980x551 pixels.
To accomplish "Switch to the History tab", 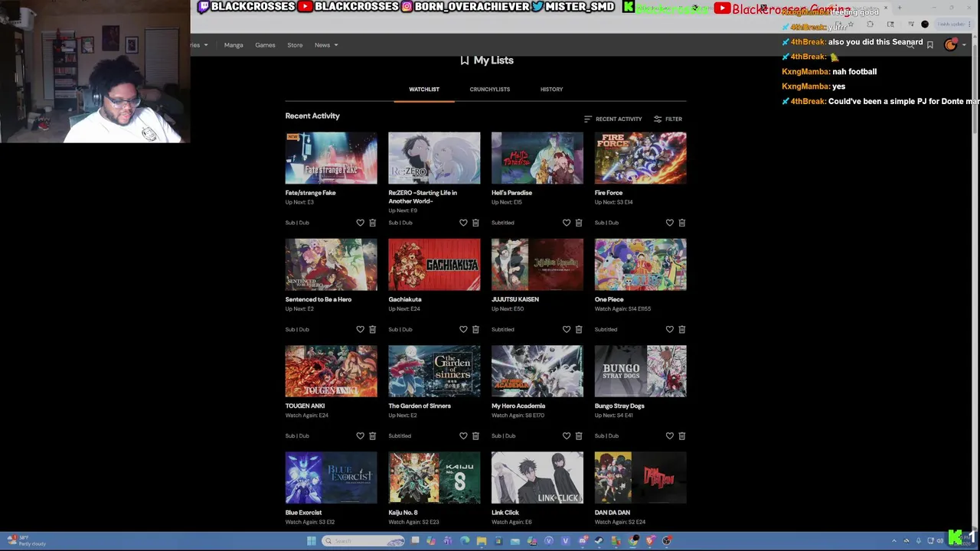I will [x=551, y=90].
